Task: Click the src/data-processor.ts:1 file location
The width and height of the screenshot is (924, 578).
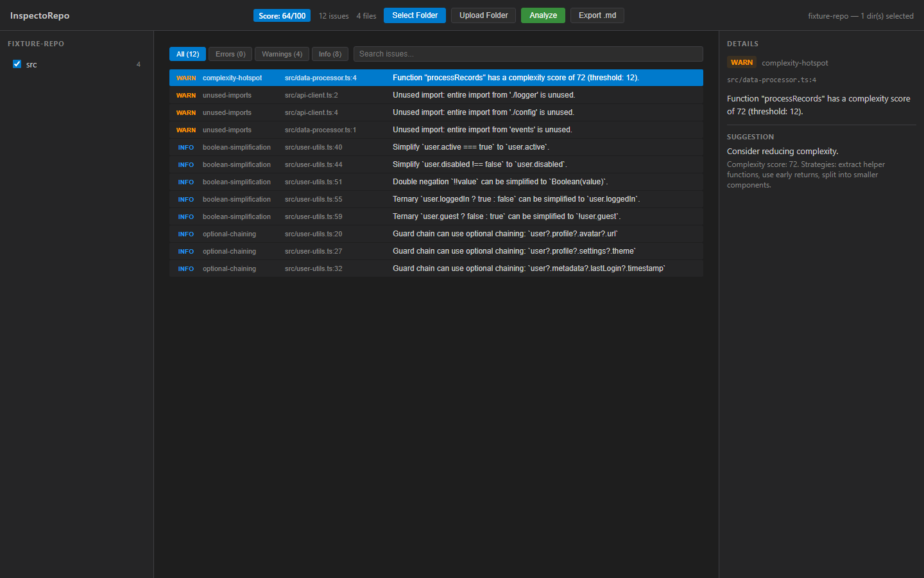Action: tap(320, 130)
